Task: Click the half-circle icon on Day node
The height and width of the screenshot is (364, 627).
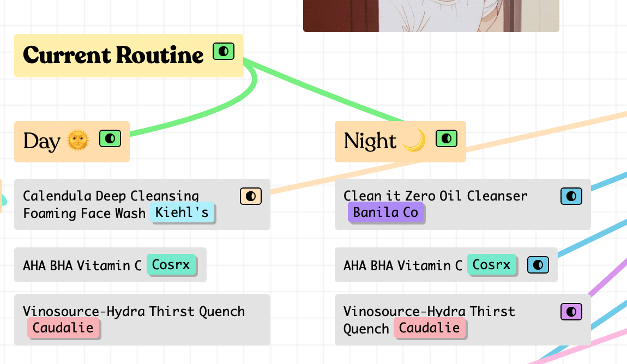Action: pyautogui.click(x=110, y=138)
